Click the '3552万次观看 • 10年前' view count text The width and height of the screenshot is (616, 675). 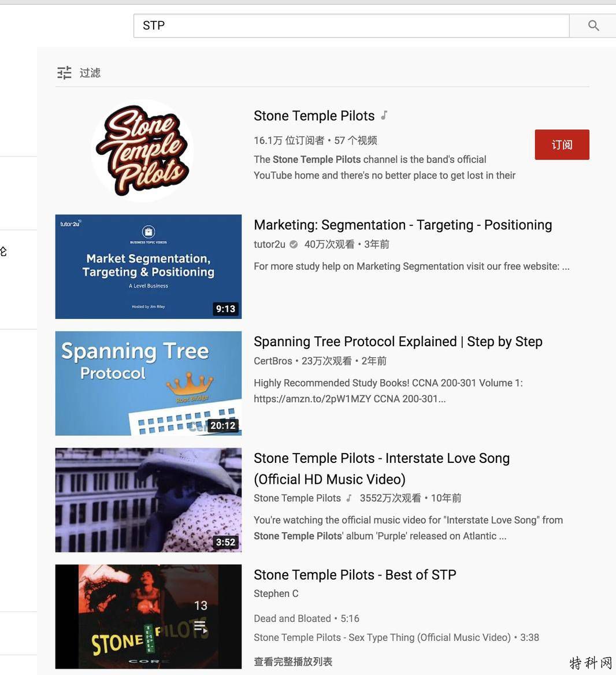click(411, 498)
